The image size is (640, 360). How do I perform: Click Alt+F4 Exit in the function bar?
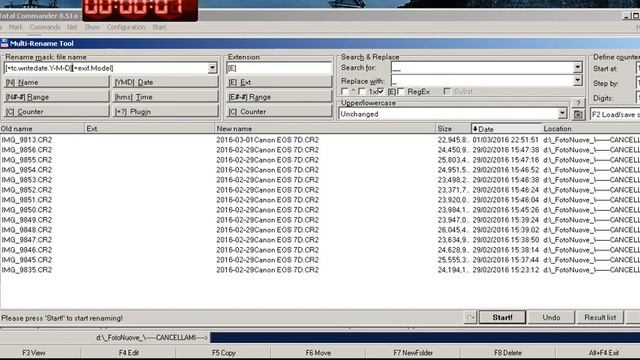[603, 353]
